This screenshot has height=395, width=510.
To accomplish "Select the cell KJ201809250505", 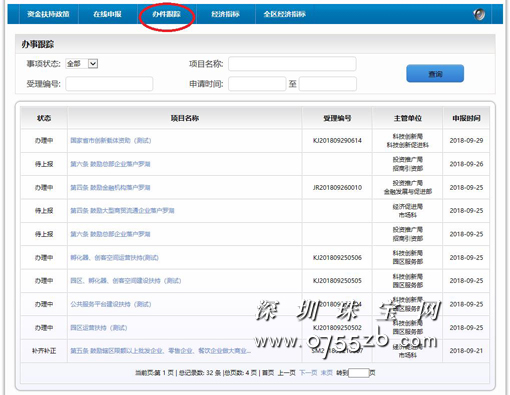I will coord(337,281).
